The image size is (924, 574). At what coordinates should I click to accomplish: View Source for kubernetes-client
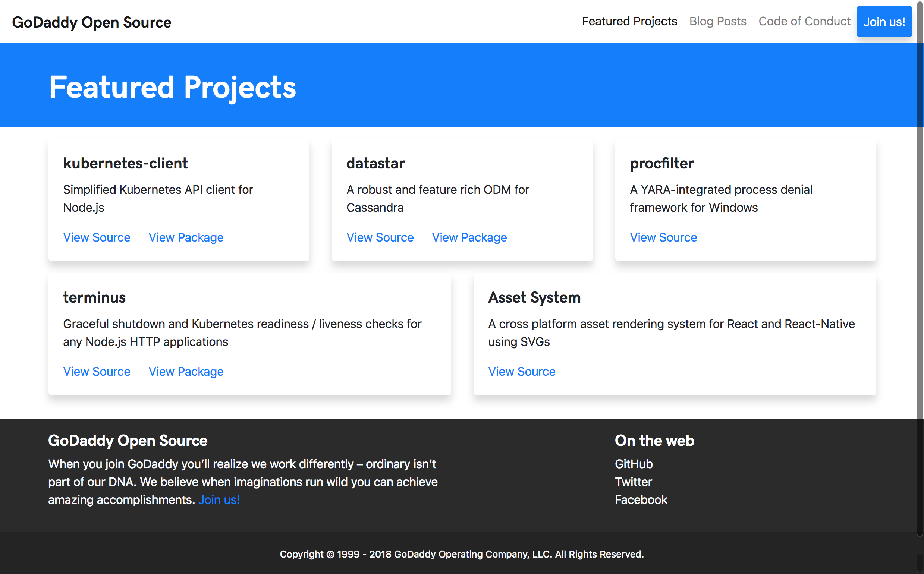point(97,237)
